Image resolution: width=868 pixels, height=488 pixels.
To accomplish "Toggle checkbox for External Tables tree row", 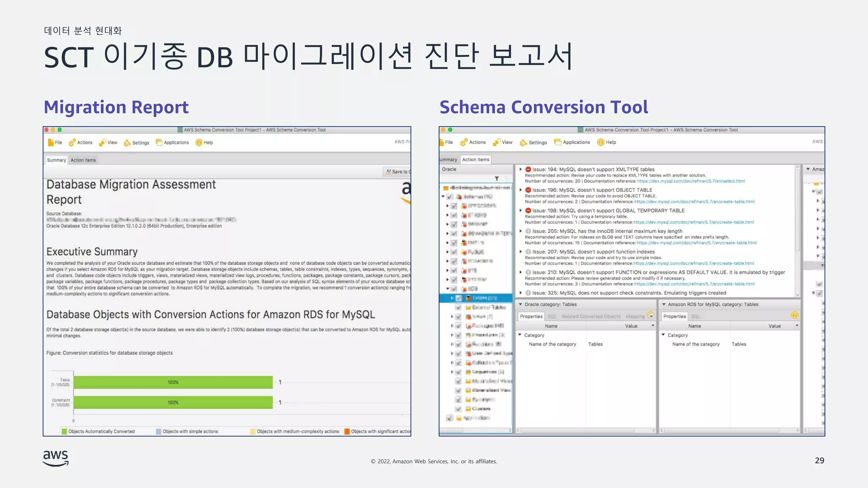I will pos(458,307).
